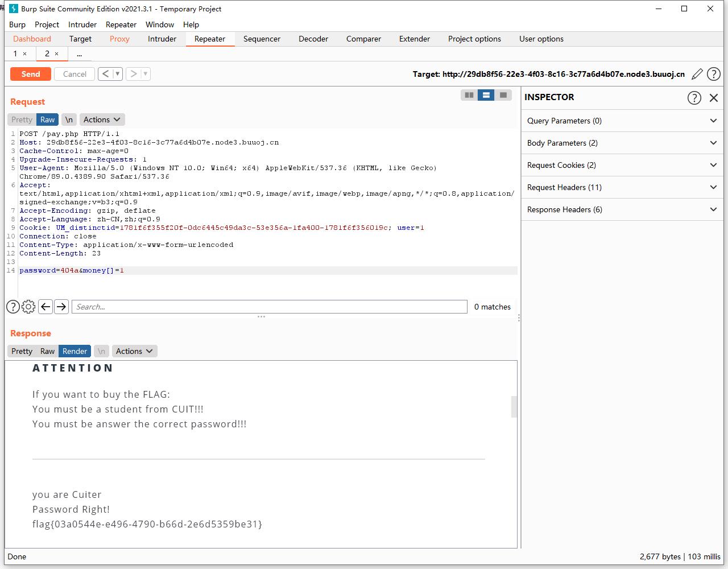Viewport: 728px width, 569px height.
Task: Add new Repeater tab with ellipsis
Action: click(x=79, y=53)
